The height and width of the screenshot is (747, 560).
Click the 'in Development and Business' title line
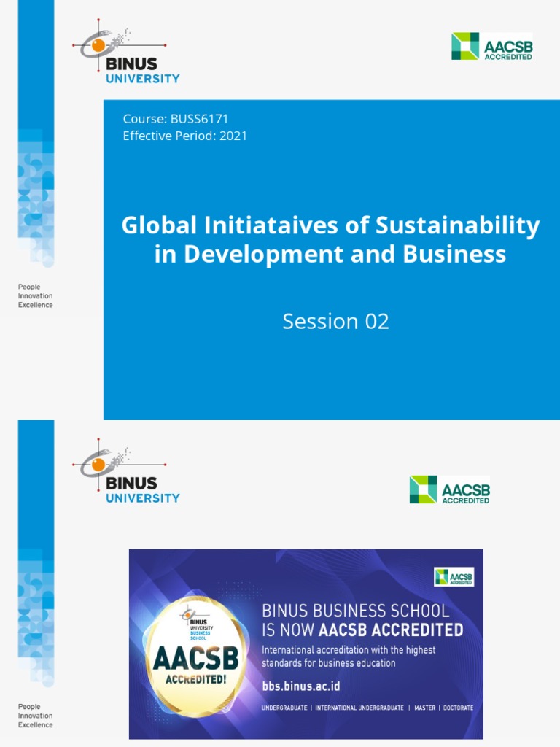(x=330, y=253)
